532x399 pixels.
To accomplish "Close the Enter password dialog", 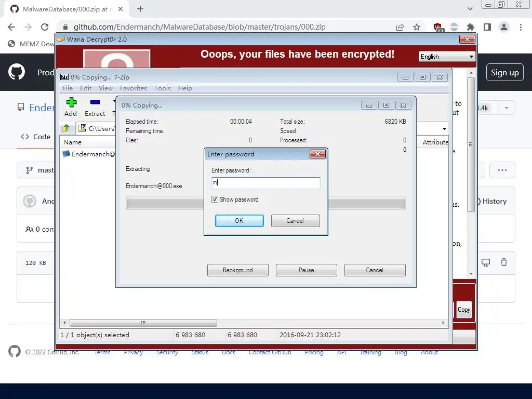I will (317, 154).
